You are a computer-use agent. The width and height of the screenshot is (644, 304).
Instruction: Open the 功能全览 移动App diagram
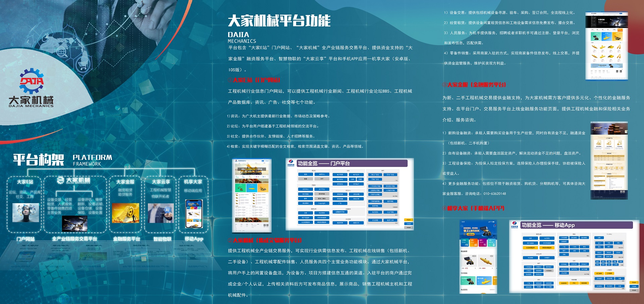point(574,257)
